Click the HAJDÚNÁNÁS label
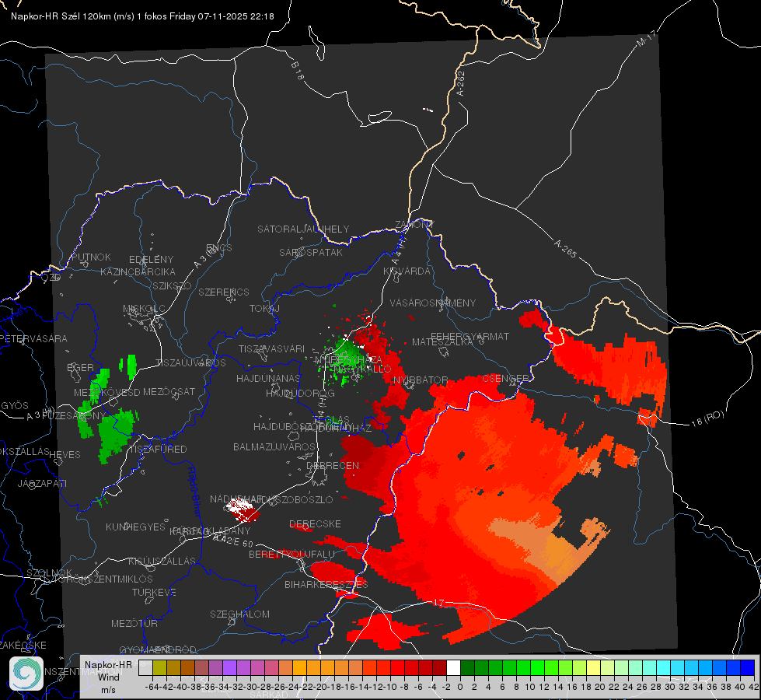 click(x=268, y=378)
